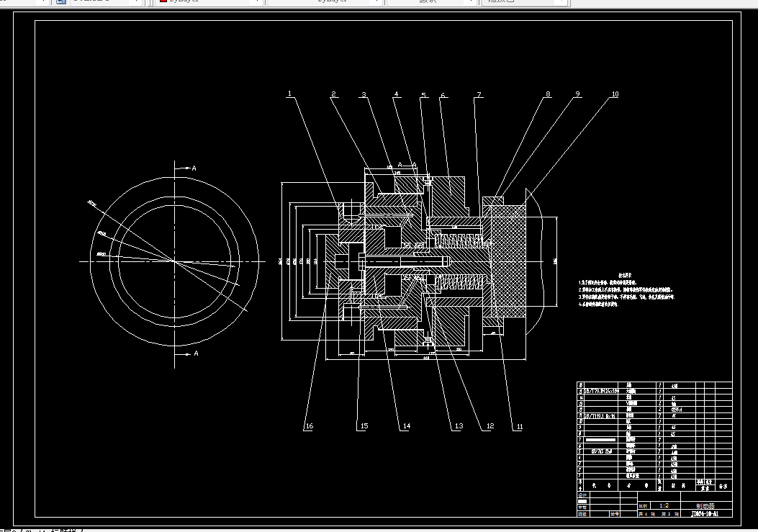
Task: Click part balloon number 1
Action: pos(289,94)
